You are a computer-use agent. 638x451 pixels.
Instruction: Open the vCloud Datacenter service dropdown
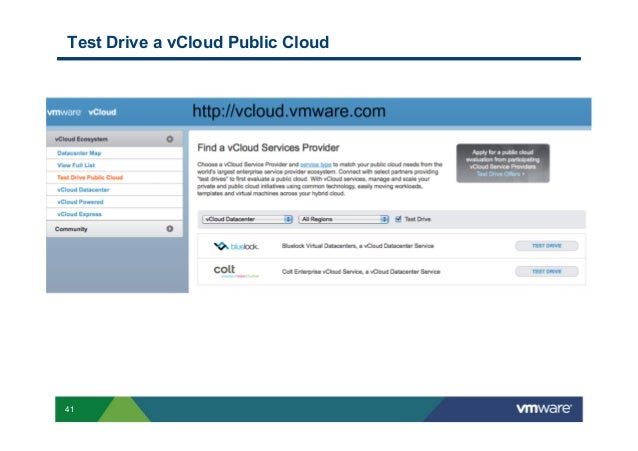click(247, 219)
